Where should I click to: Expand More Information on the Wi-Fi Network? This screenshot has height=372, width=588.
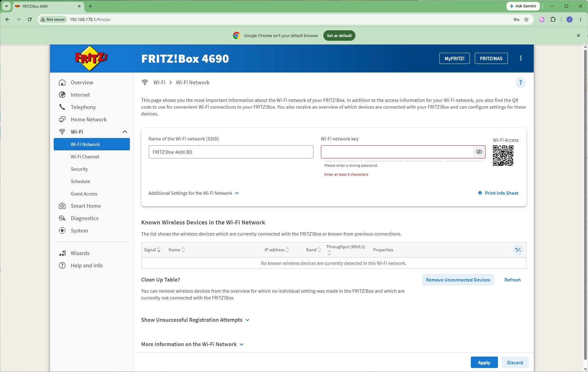click(193, 344)
